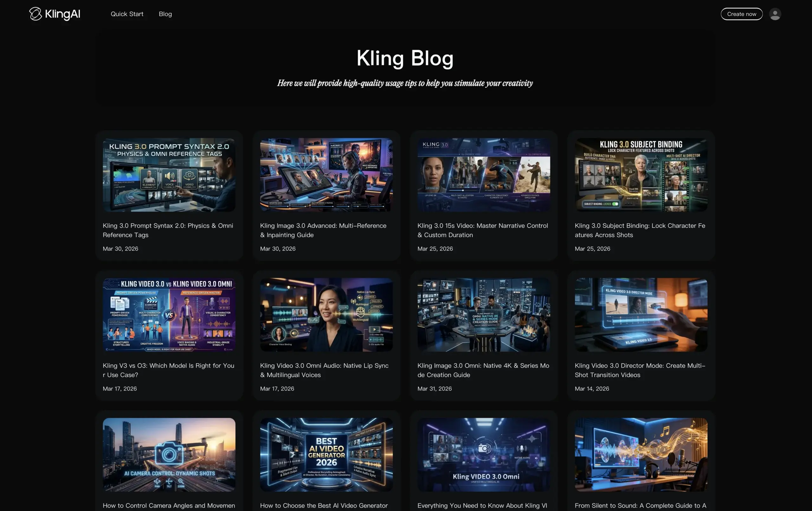Viewport: 812px width, 511px height.
Task: Go to the Blog nav item
Action: tap(165, 14)
